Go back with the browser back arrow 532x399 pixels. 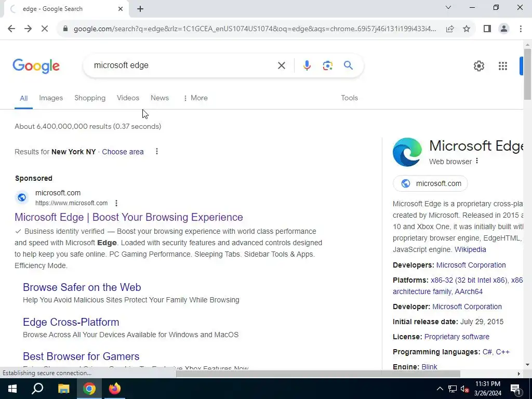click(x=11, y=29)
